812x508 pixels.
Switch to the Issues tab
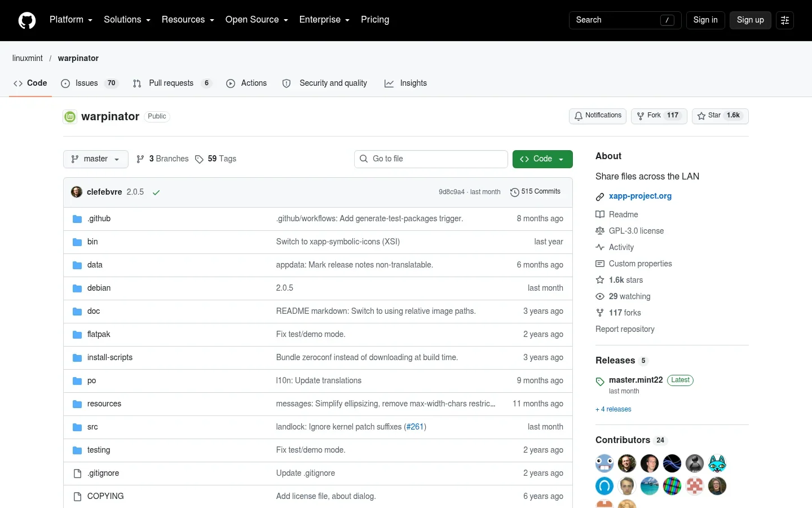click(x=89, y=83)
